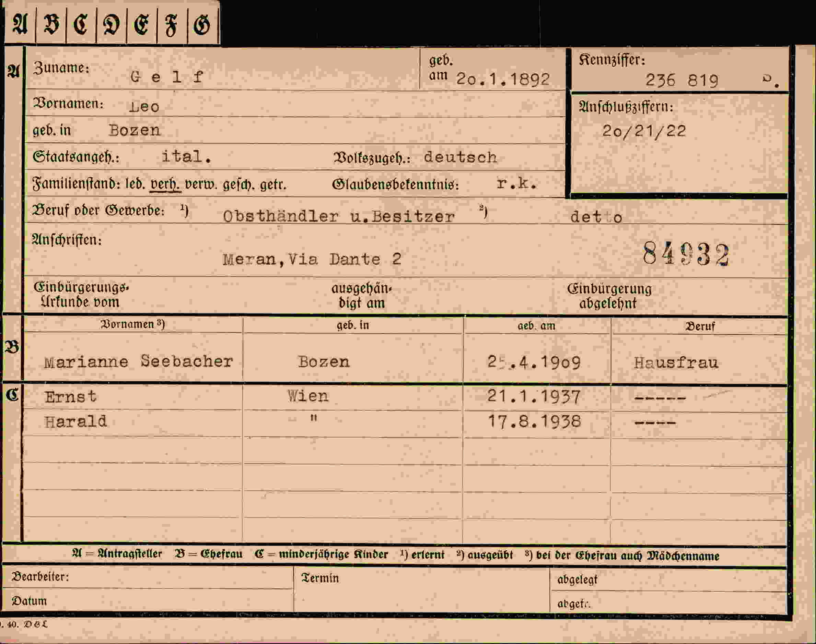Image resolution: width=816 pixels, height=644 pixels.
Task: Click the legend 'A = Antragsteller'
Action: coord(117,554)
